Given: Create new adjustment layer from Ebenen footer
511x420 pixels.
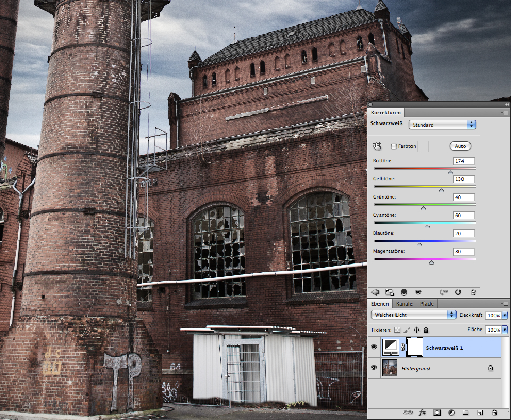Looking at the screenshot, I should click(x=451, y=413).
